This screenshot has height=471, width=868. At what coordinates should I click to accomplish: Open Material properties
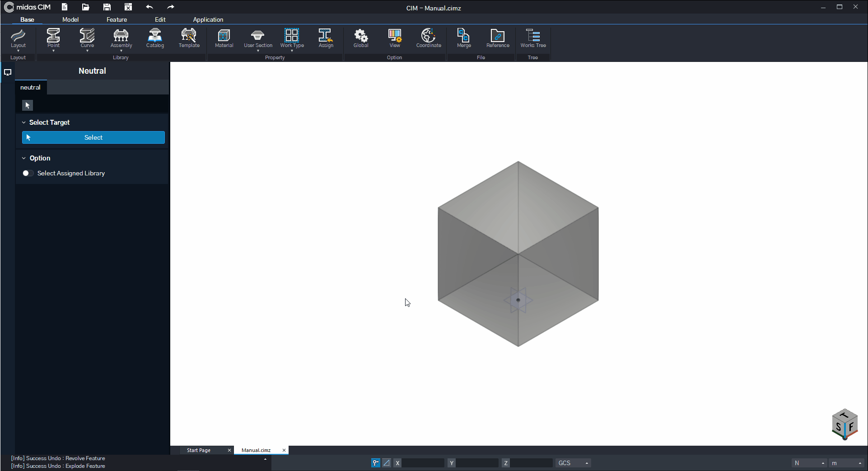[x=224, y=38]
